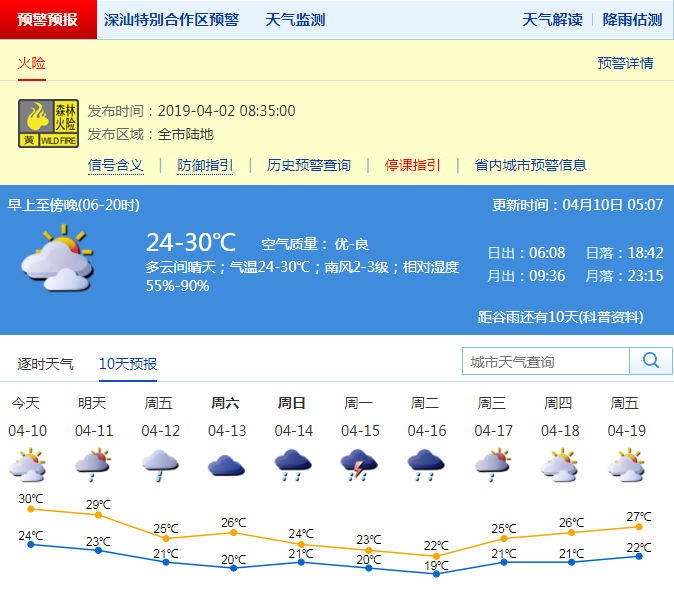Click the 04-15 thunderstorm forecast icon

360,465
